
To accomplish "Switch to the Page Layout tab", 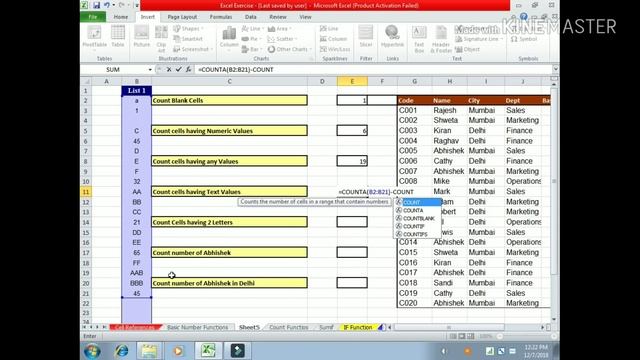I will [182, 17].
